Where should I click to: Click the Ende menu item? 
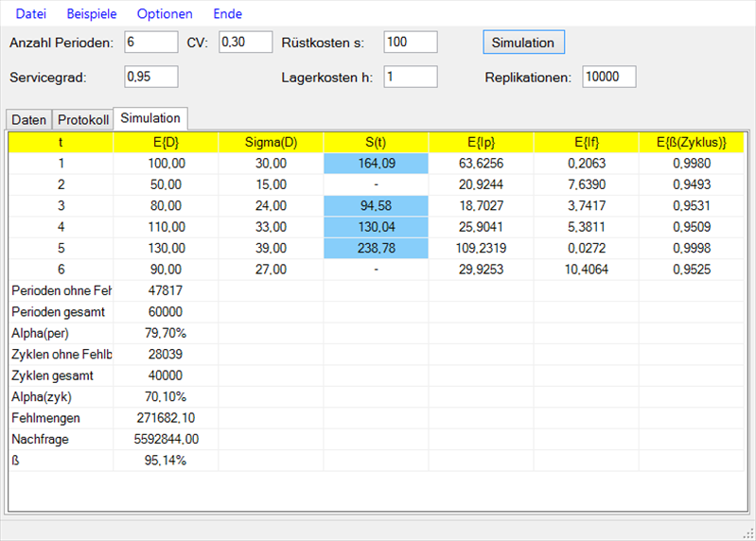[227, 14]
